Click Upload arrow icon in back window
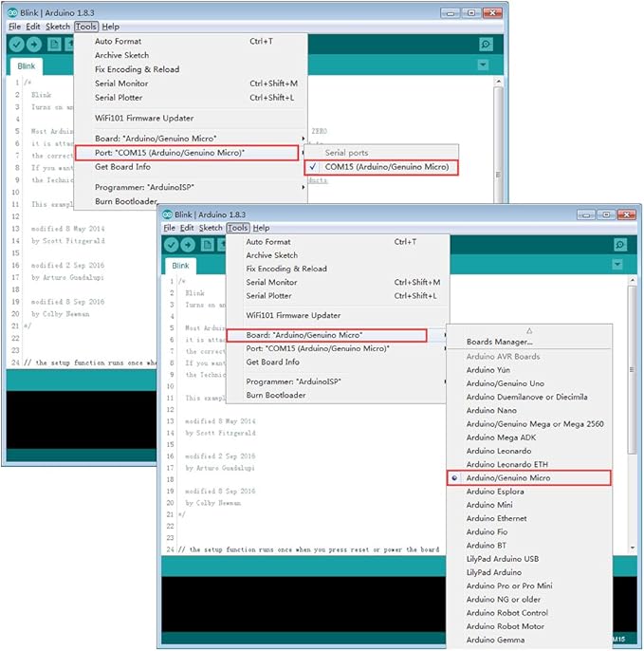644x651 pixels. [34, 44]
